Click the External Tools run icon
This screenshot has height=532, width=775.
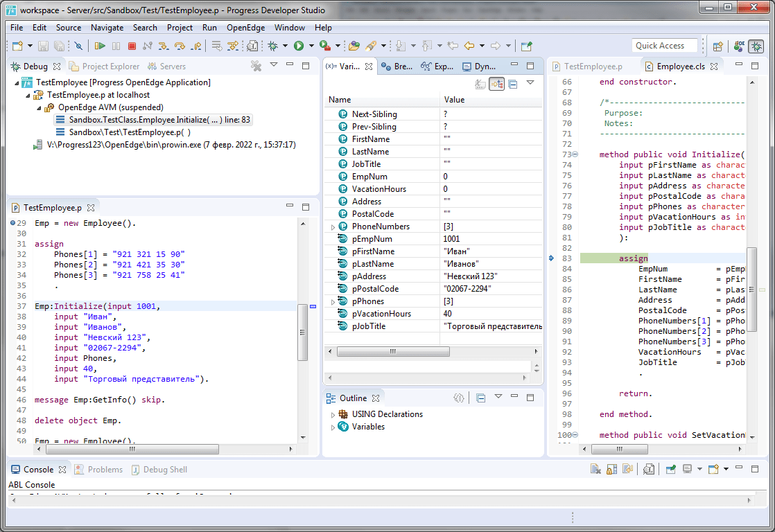pyautogui.click(x=325, y=46)
